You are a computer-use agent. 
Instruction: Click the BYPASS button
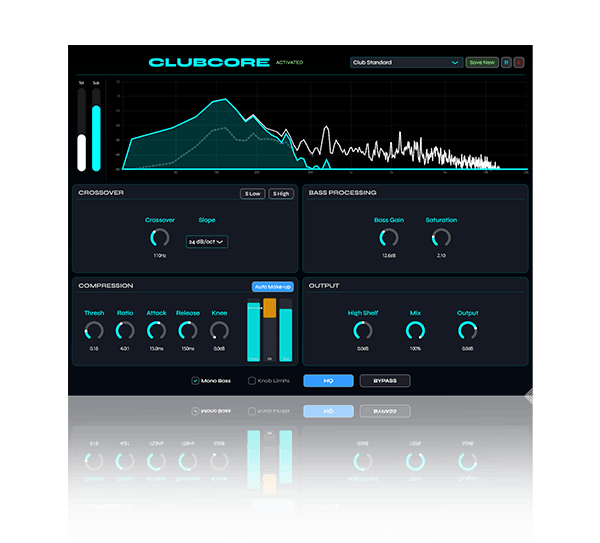(385, 381)
